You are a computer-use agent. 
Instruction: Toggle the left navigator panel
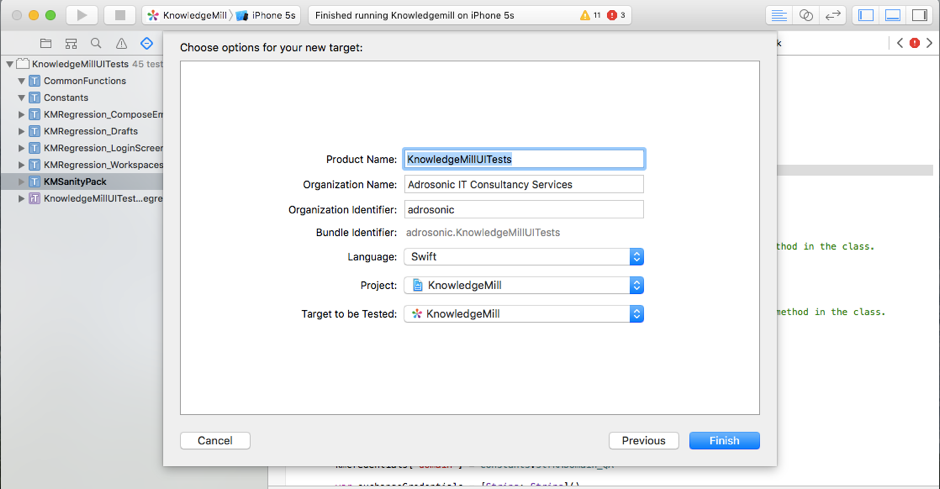pos(866,15)
